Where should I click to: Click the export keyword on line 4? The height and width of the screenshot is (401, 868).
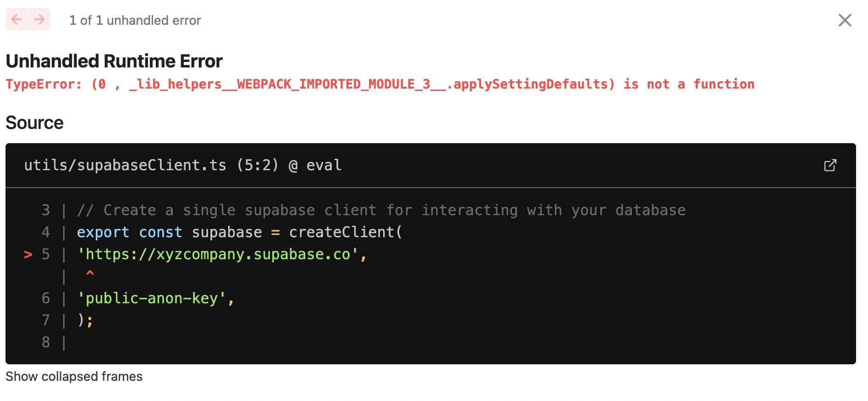tap(103, 233)
